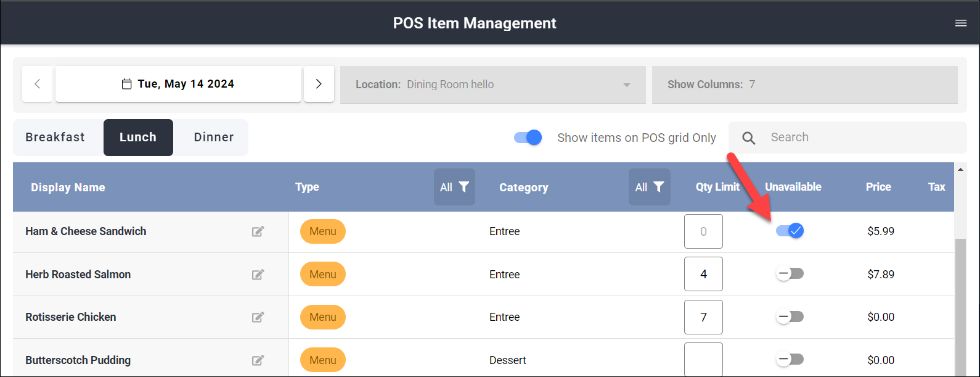Click the Herb Roasted Salmon quantity limit field
The image size is (980, 377).
click(703, 274)
